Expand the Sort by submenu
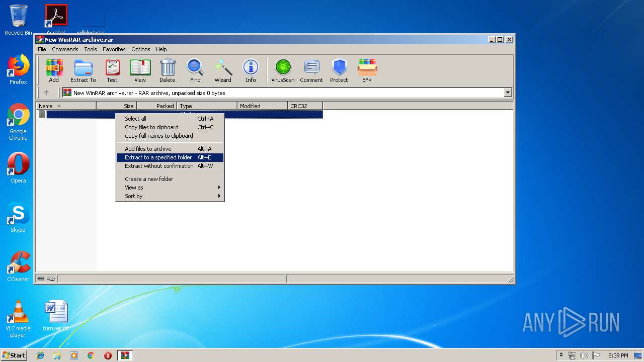The image size is (644, 362). pyautogui.click(x=170, y=196)
